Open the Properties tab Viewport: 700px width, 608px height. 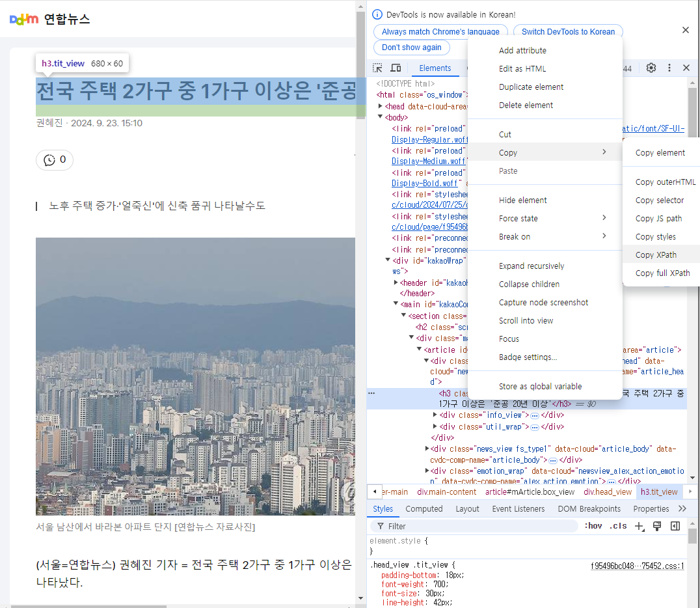pyautogui.click(x=651, y=509)
